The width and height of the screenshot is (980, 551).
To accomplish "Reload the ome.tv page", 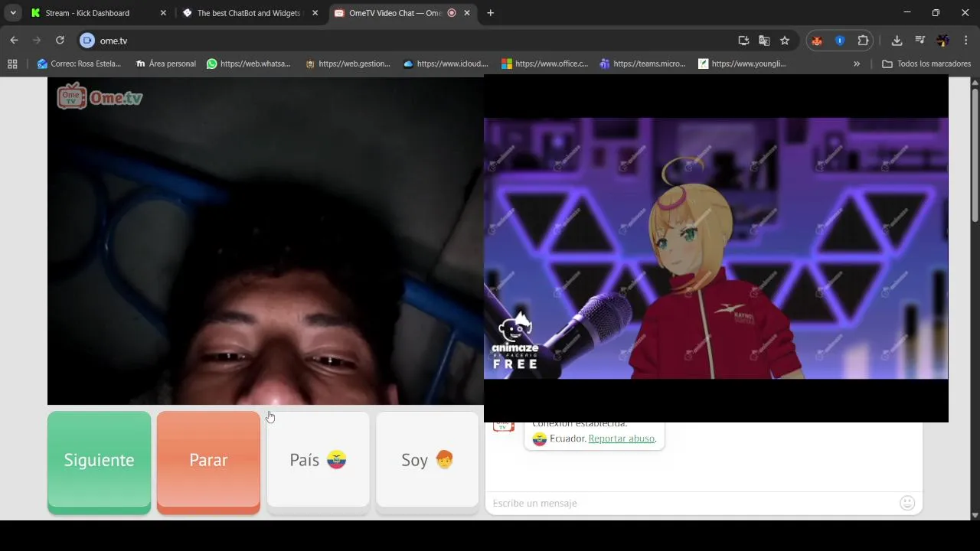I will pos(60,41).
